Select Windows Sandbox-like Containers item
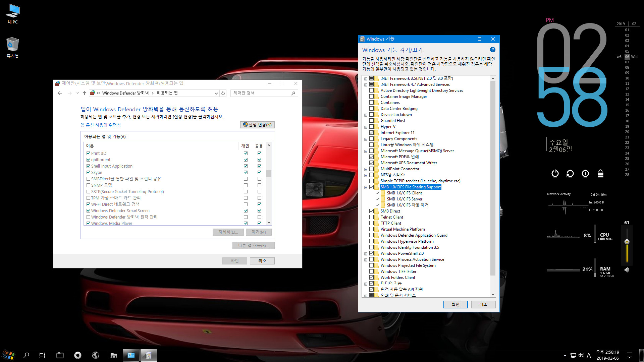The width and height of the screenshot is (644, 362). tap(390, 103)
